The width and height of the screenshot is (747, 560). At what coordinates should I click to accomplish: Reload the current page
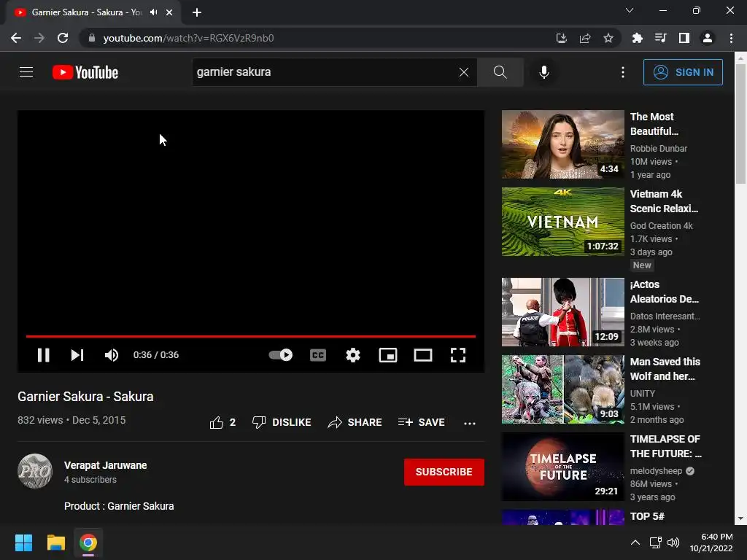pyautogui.click(x=63, y=38)
